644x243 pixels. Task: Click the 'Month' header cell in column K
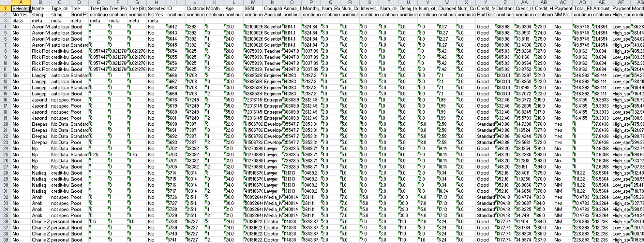[x=214, y=8]
